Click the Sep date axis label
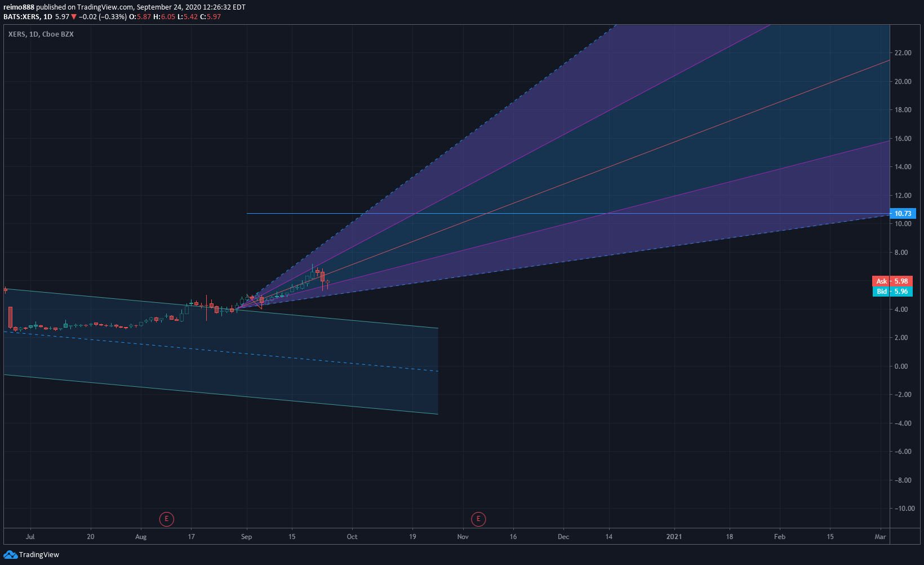 pyautogui.click(x=246, y=536)
